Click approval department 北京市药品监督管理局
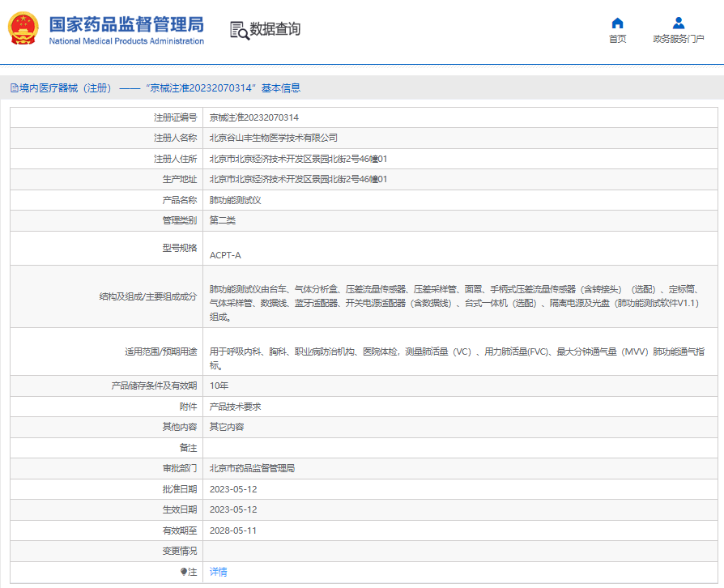 (252, 468)
